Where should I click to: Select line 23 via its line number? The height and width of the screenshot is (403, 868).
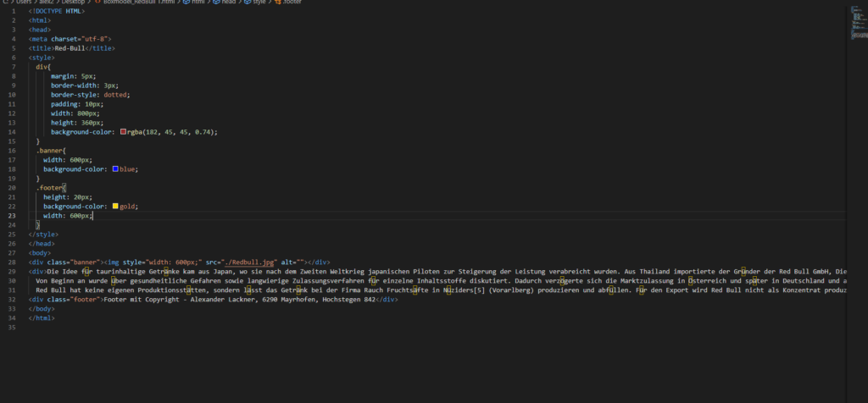click(12, 216)
